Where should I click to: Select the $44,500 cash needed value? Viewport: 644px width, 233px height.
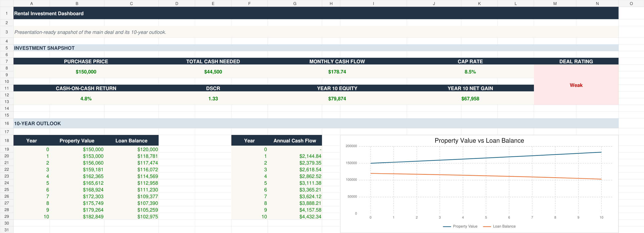(x=213, y=72)
